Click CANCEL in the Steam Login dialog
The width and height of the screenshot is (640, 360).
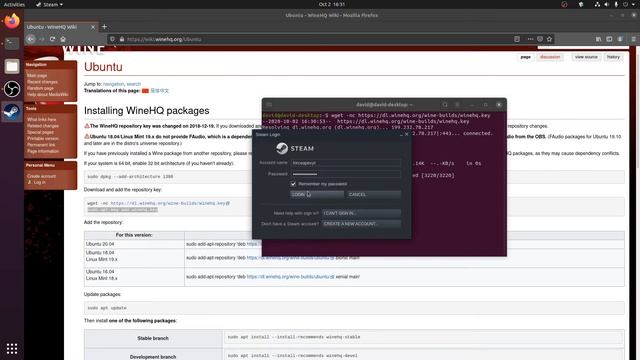373,194
